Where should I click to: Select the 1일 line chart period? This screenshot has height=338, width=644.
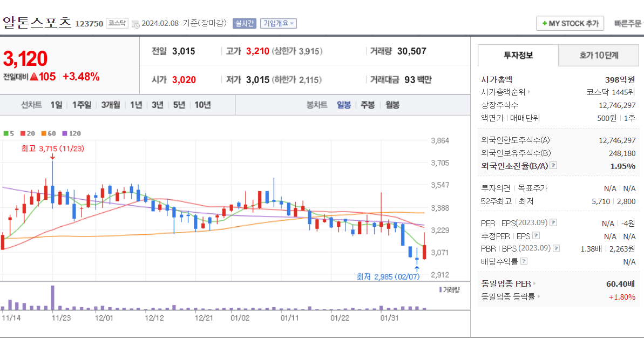point(56,105)
